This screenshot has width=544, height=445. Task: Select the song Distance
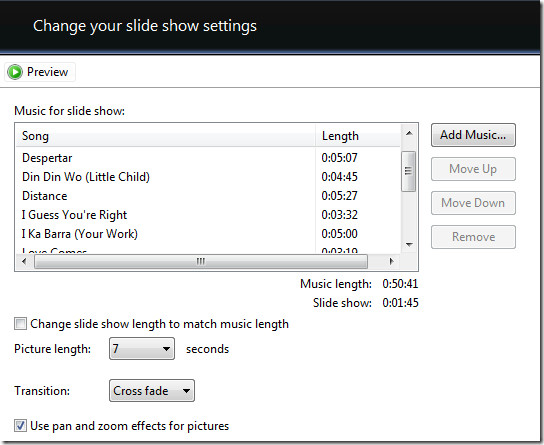coord(208,196)
